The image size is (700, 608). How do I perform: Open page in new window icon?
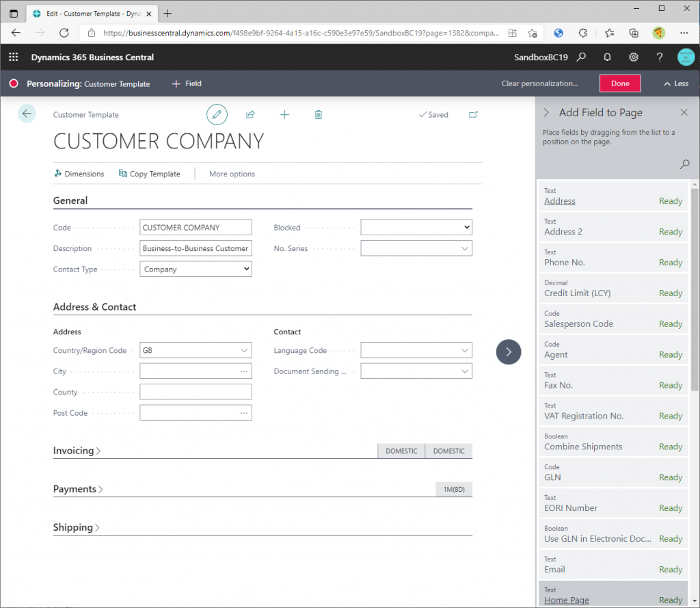473,115
